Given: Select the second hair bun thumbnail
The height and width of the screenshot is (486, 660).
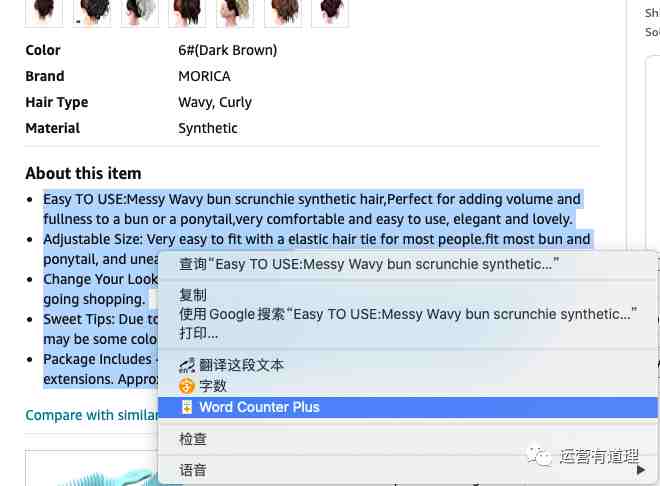Looking at the screenshot, I should [x=92, y=13].
